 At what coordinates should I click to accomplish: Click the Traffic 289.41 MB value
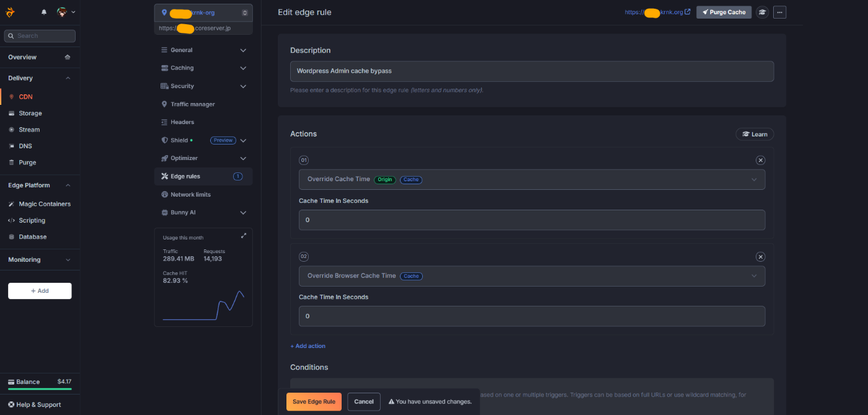(x=179, y=259)
